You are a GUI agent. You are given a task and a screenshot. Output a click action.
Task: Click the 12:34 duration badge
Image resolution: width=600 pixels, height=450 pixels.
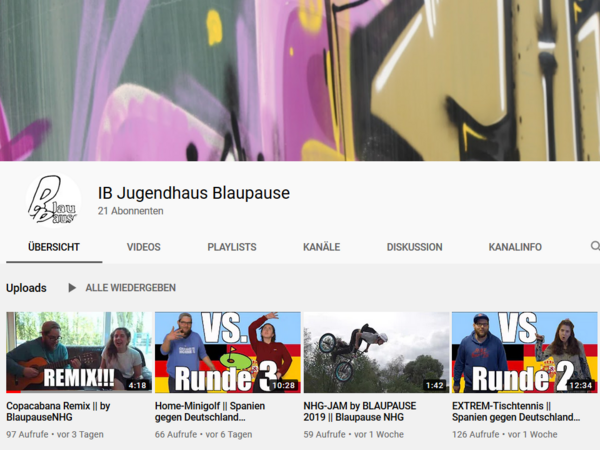point(580,385)
